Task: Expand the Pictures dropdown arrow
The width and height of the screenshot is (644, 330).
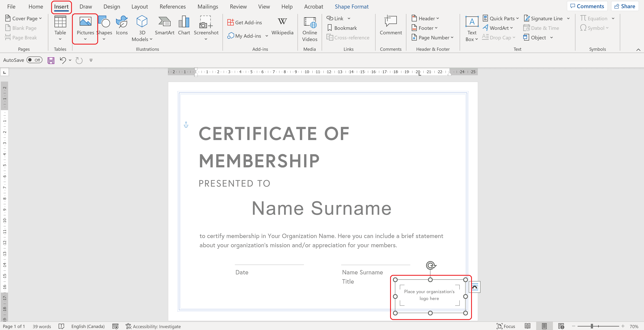Action: (85, 39)
